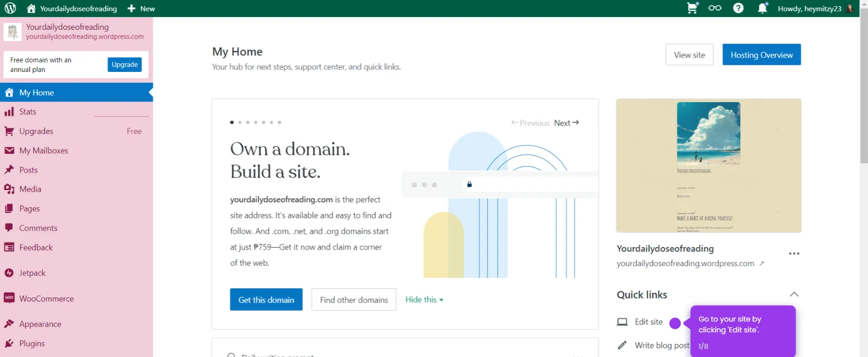Select My Home in the sidebar menu
This screenshot has width=868, height=357.
pos(77,92)
